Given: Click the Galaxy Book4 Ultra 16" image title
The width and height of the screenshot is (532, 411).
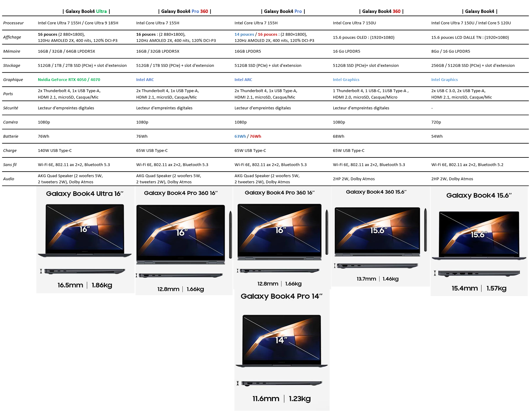Looking at the screenshot, I should pos(85,194).
